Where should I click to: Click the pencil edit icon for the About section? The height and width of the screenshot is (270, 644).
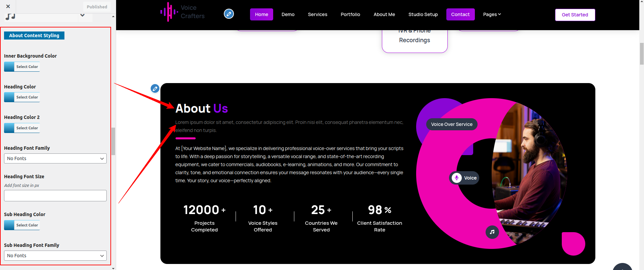click(x=155, y=88)
